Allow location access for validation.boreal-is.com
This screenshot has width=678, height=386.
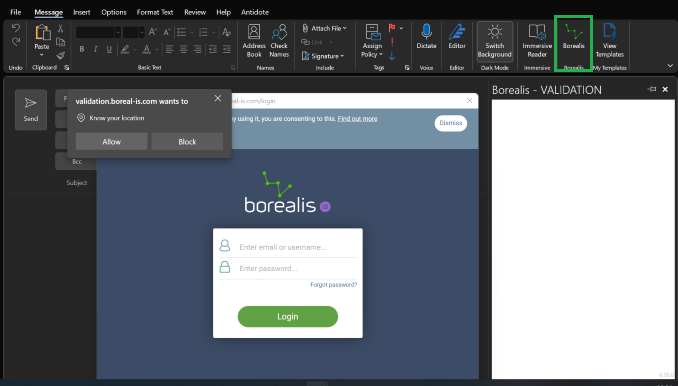click(x=112, y=141)
